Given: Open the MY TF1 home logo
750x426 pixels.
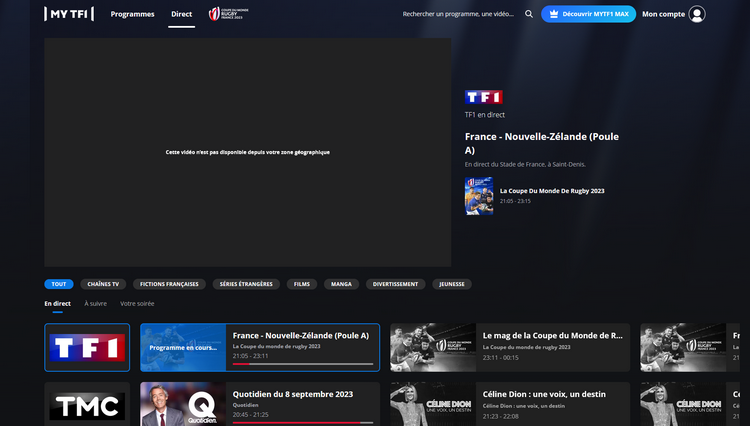Looking at the screenshot, I should click(x=69, y=14).
